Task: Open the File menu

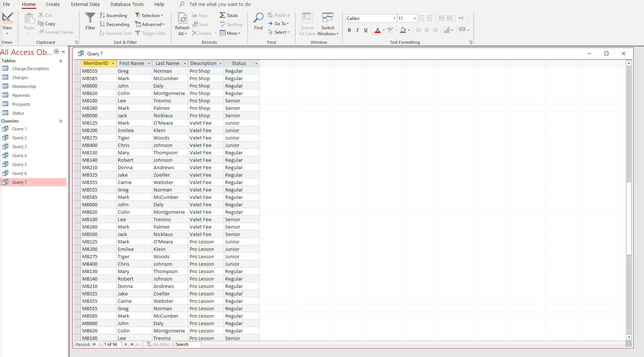Action: pos(7,4)
